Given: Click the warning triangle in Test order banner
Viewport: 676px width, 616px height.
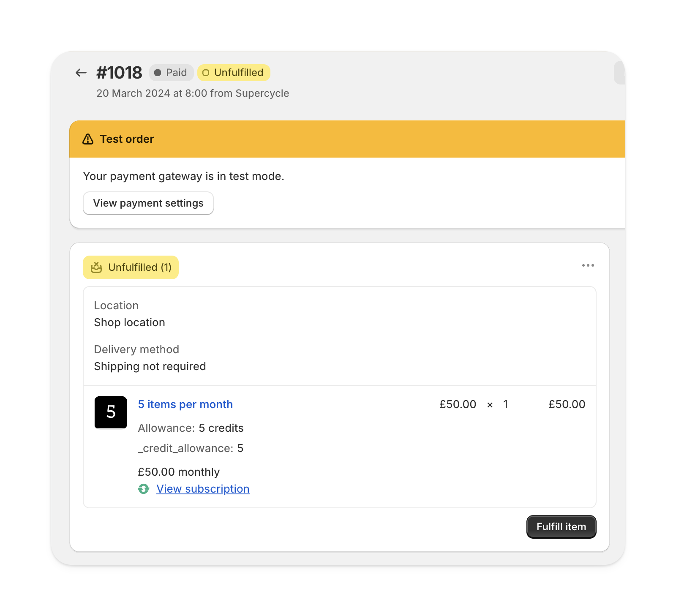Looking at the screenshot, I should click(x=87, y=139).
